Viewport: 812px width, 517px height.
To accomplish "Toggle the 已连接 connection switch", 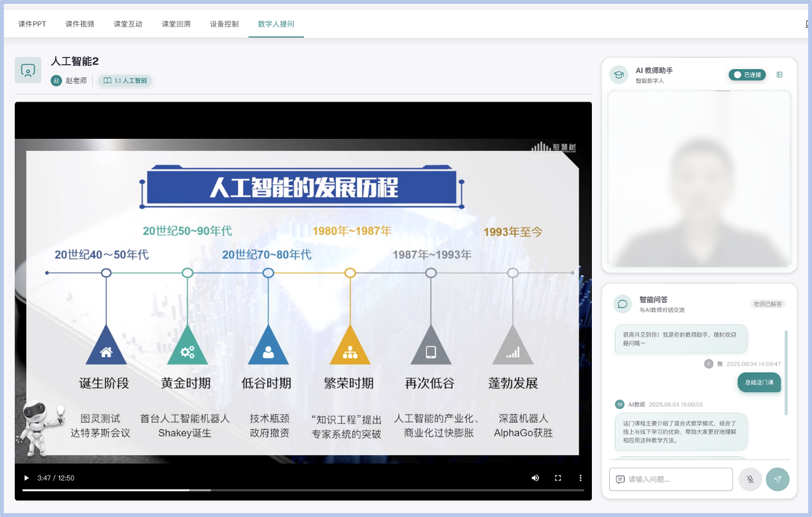I will [747, 75].
